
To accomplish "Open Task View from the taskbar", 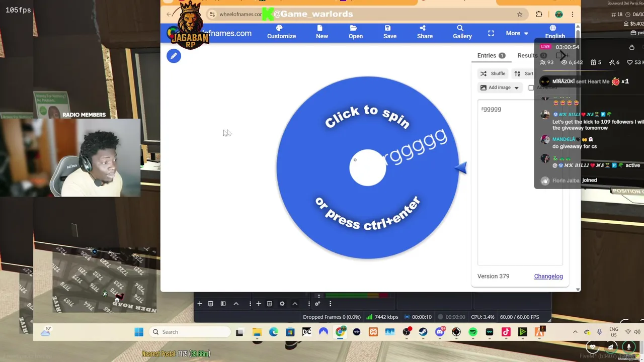I will tap(239, 332).
